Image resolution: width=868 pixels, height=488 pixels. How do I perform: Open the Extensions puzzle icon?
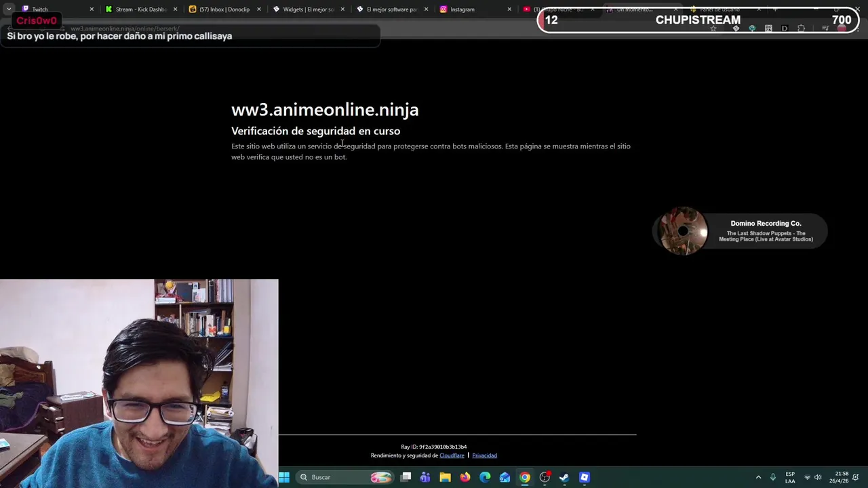coord(802,28)
